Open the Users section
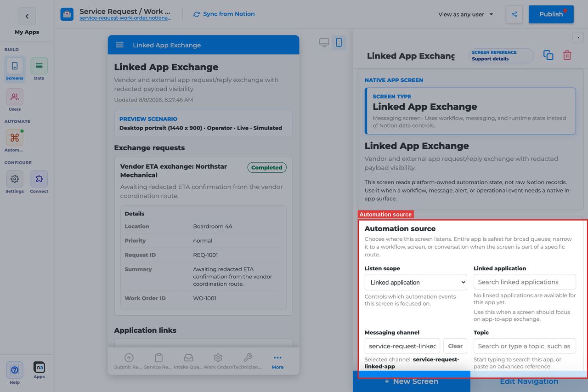Screen dimensions: 588x392 click(15, 100)
